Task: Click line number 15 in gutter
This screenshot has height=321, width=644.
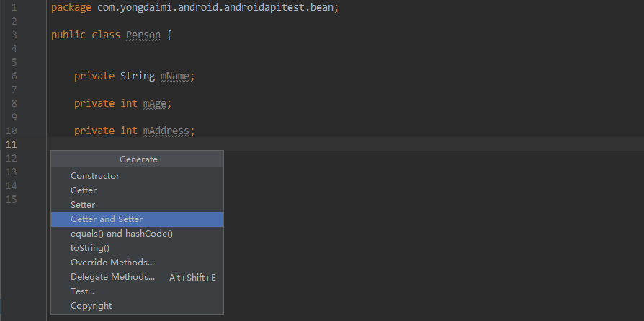Action: tap(12, 199)
